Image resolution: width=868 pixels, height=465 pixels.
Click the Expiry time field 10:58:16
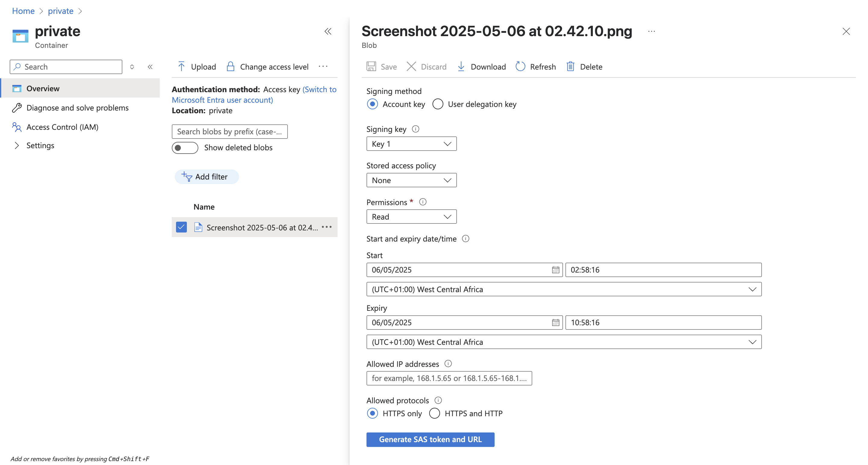click(x=663, y=322)
